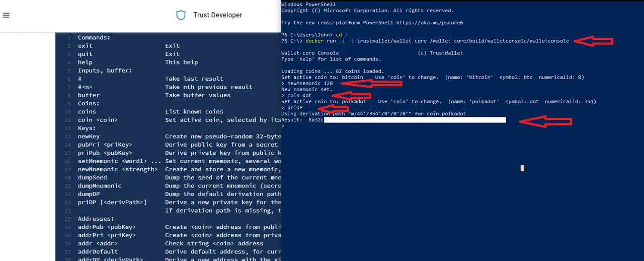Open the hamburger menu icon
644x261 pixels.
6,15
